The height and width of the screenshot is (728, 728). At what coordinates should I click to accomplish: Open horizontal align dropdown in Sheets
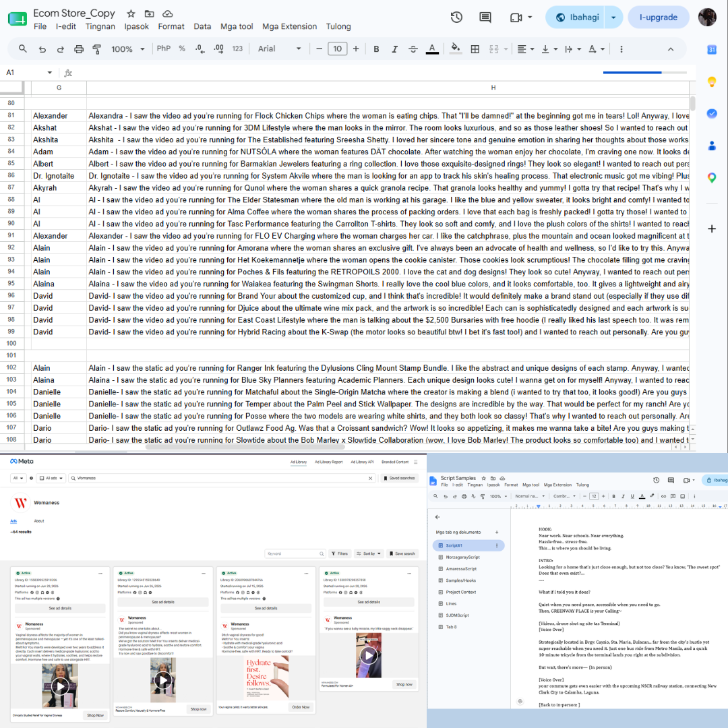pyautogui.click(x=526, y=49)
